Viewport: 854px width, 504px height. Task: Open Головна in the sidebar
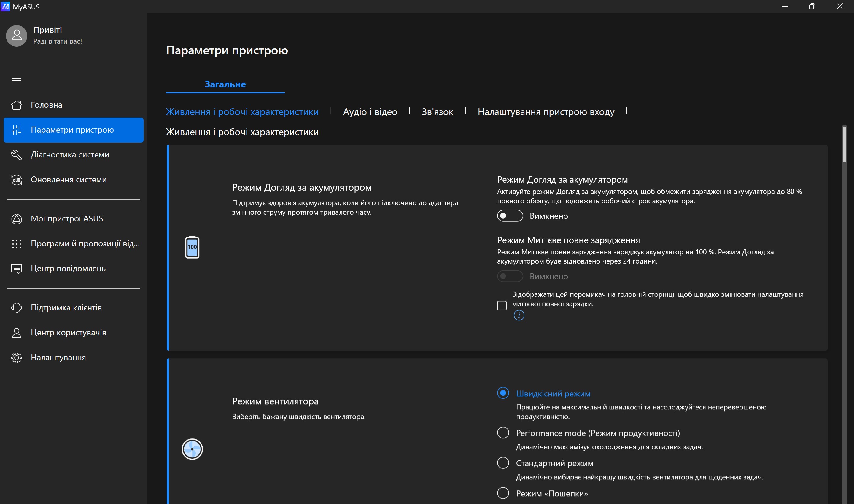[x=73, y=105]
